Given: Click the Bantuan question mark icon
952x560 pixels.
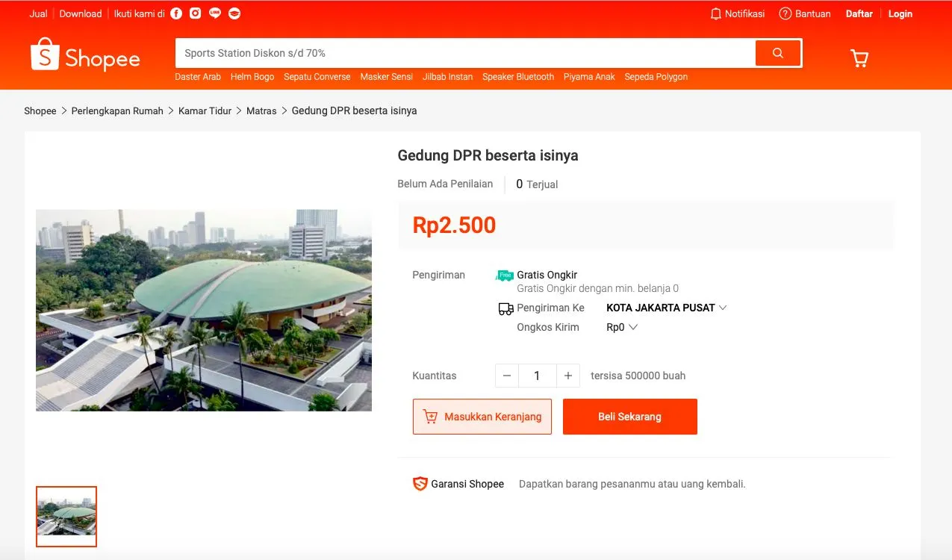Looking at the screenshot, I should [x=785, y=13].
